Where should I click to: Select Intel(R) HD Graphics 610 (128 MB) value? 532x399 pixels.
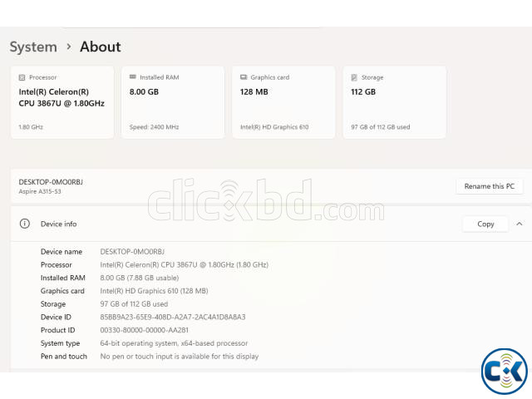tap(154, 291)
